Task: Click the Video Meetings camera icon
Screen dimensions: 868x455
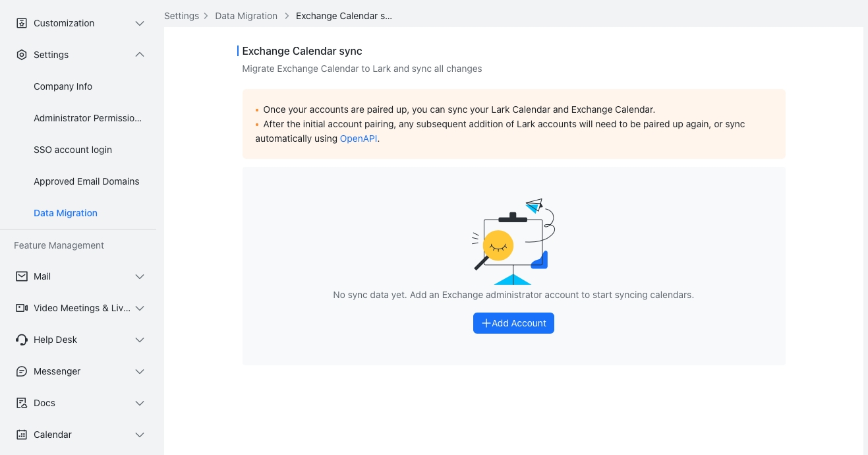Action: click(22, 308)
